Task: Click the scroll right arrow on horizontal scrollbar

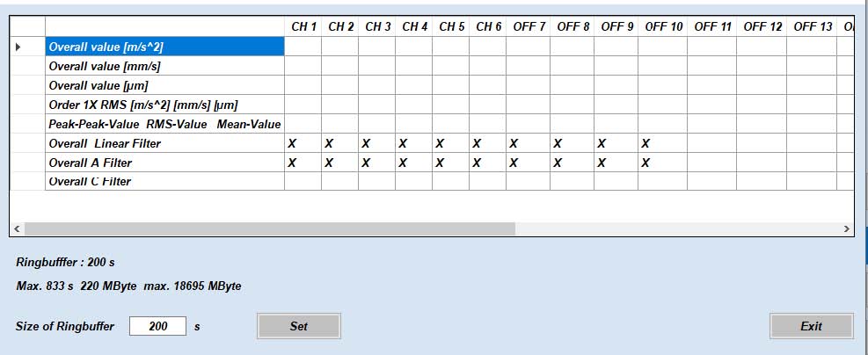Action: [846, 228]
